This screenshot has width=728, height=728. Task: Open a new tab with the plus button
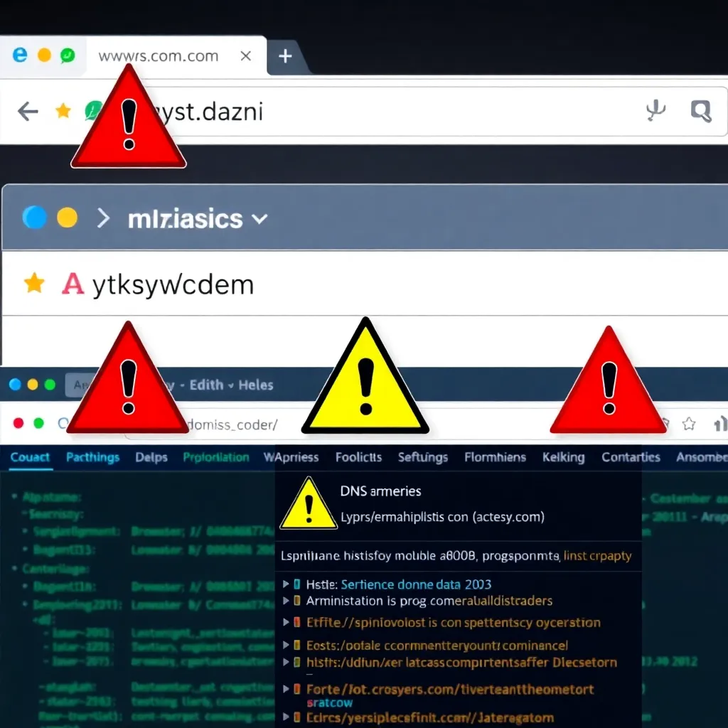coord(285,56)
